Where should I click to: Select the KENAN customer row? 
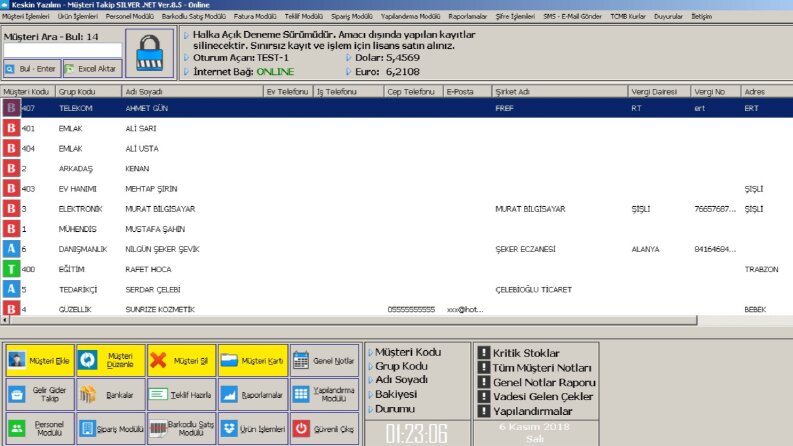pyautogui.click(x=396, y=168)
